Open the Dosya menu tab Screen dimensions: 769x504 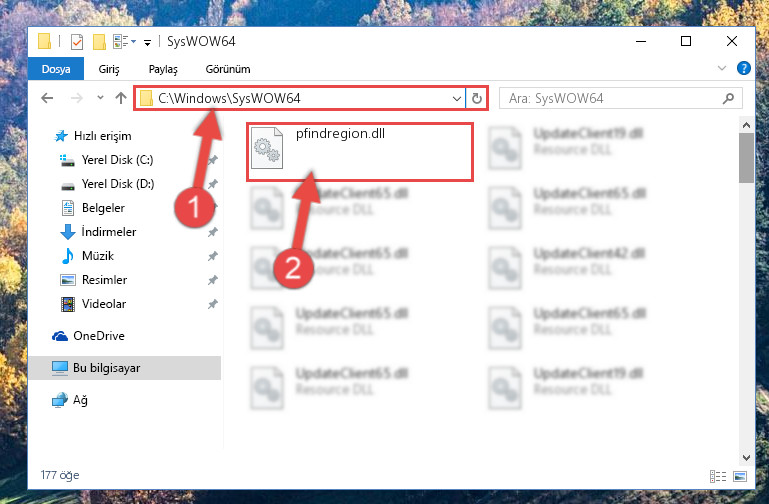click(x=56, y=69)
